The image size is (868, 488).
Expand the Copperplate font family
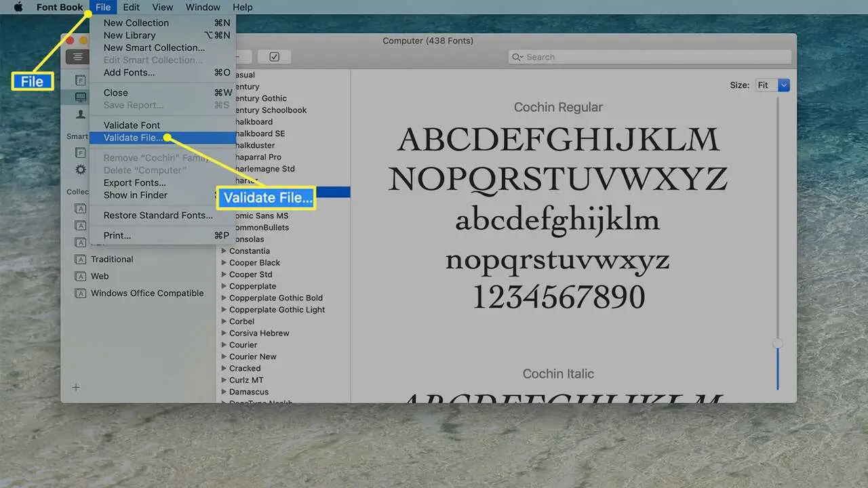(x=224, y=286)
